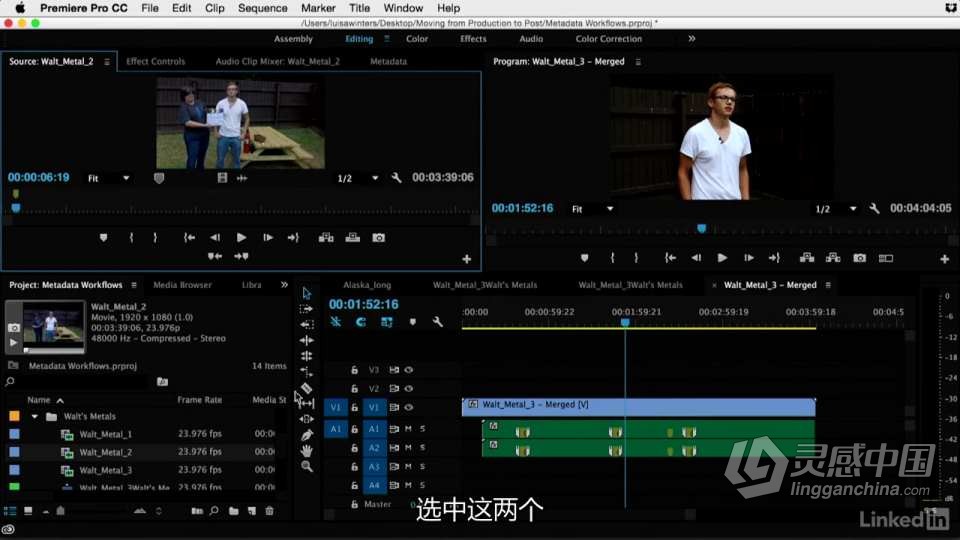Open Source monitor settings wrench
This screenshot has width=960, height=540.
[396, 178]
